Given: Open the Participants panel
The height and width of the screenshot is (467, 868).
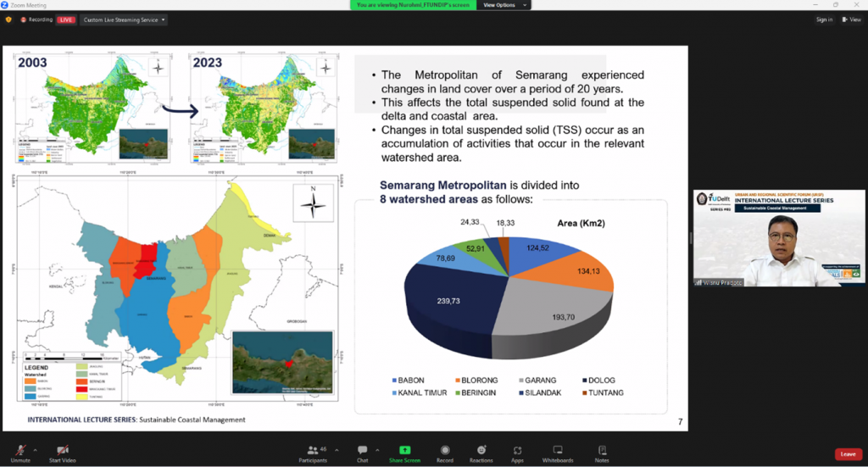Looking at the screenshot, I should [x=313, y=450].
